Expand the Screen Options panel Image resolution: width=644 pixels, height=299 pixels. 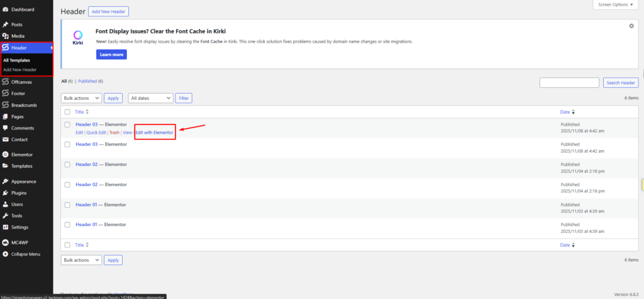(x=615, y=4)
